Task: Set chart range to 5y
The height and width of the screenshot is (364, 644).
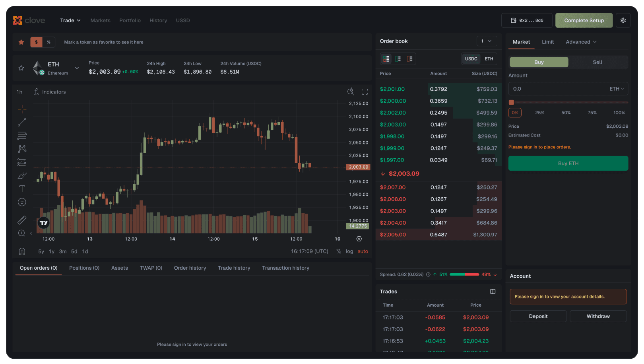Action: click(x=41, y=251)
